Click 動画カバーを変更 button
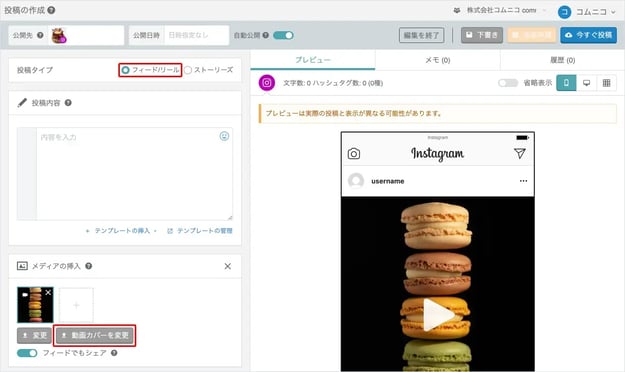 click(x=95, y=335)
